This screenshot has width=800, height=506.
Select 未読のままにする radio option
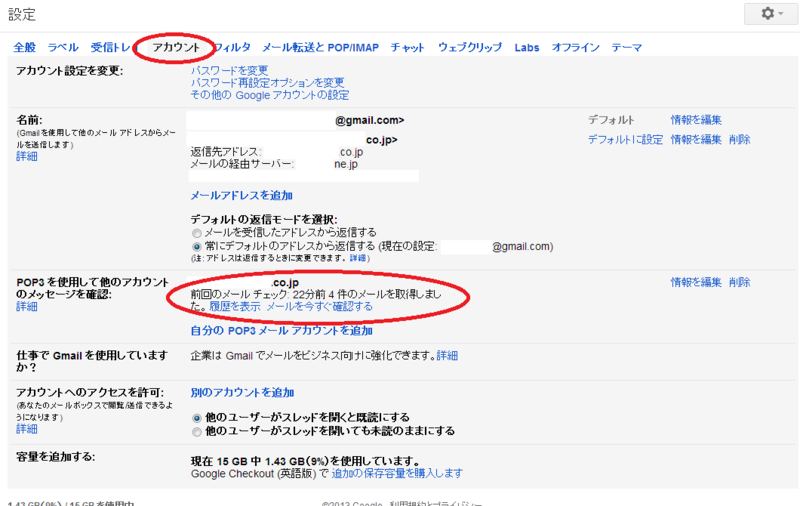pyautogui.click(x=197, y=432)
